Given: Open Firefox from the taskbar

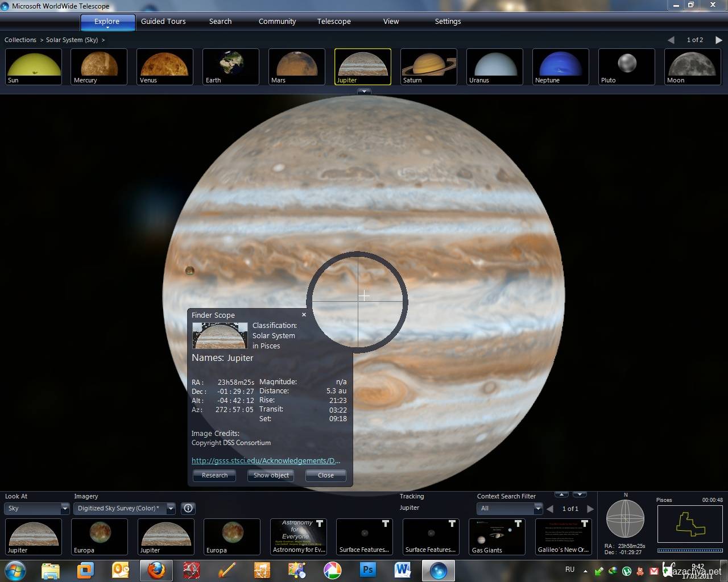Looking at the screenshot, I should pos(156,569).
